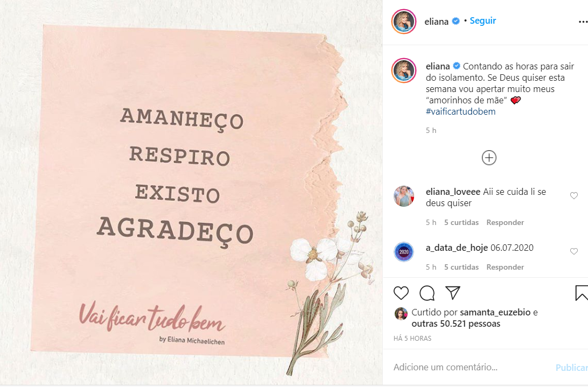Like eliana_loveee's comment
The image size is (588, 387).
coord(574,195)
